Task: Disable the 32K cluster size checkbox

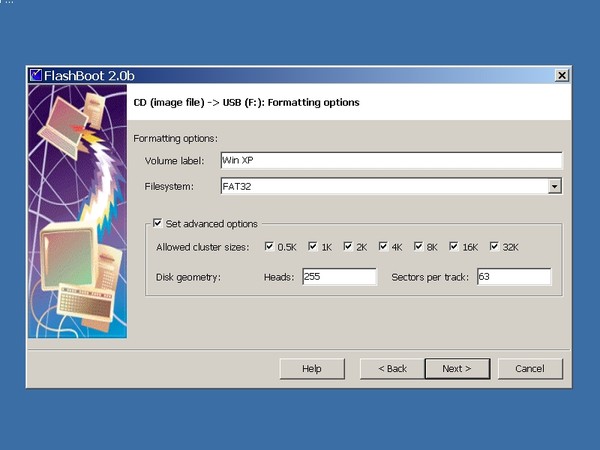Action: pyautogui.click(x=494, y=246)
